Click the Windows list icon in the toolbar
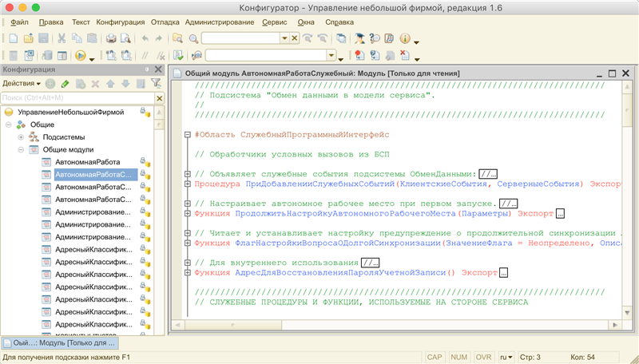The height and width of the screenshot is (364, 639). click(341, 38)
